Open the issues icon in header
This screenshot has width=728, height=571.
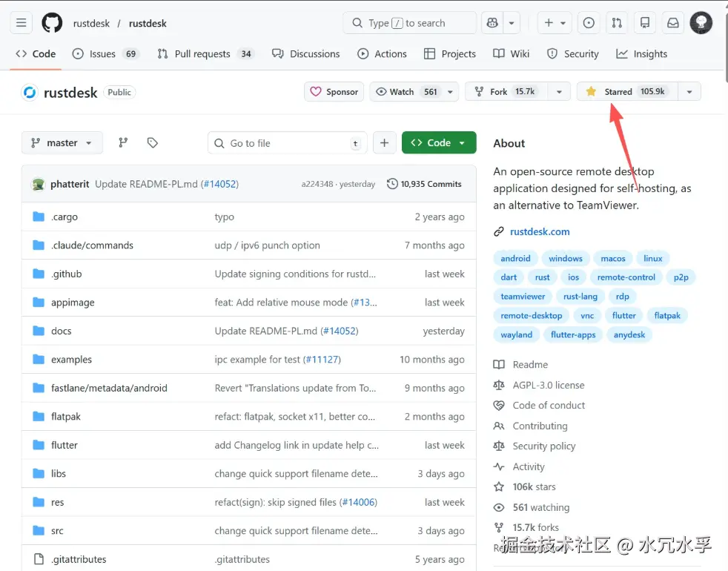[x=589, y=23]
